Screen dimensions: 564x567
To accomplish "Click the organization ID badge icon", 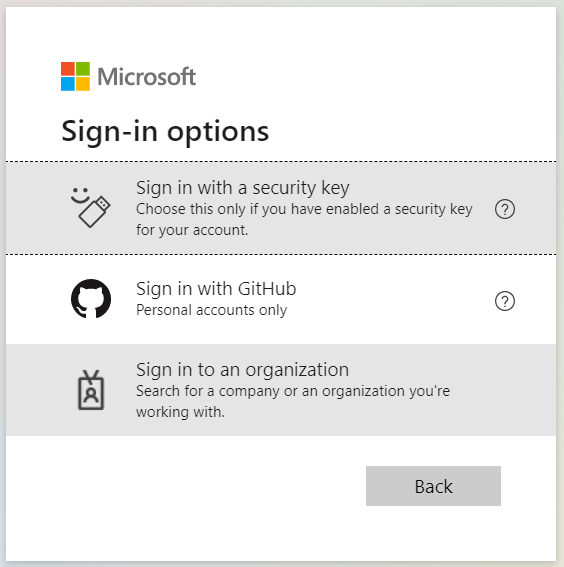I will [91, 390].
